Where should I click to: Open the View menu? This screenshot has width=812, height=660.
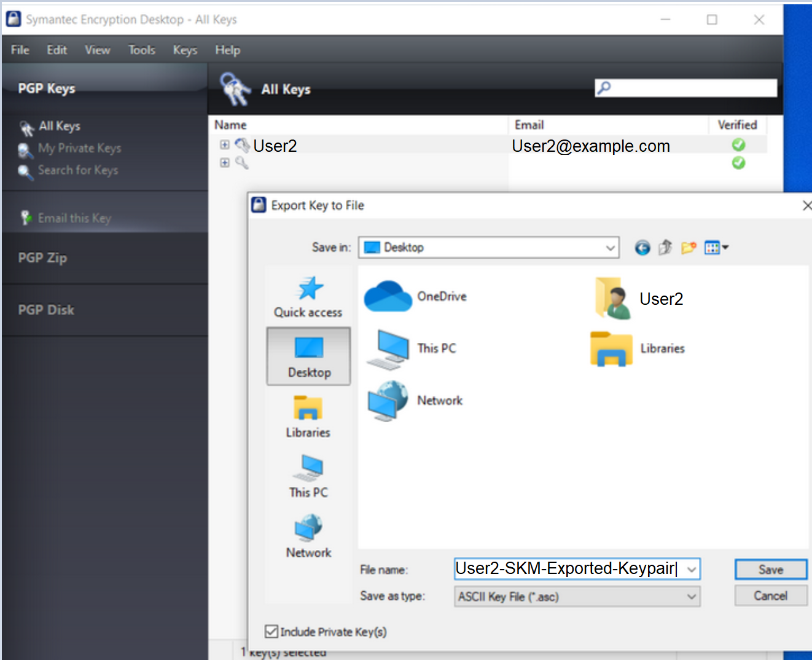pyautogui.click(x=98, y=50)
